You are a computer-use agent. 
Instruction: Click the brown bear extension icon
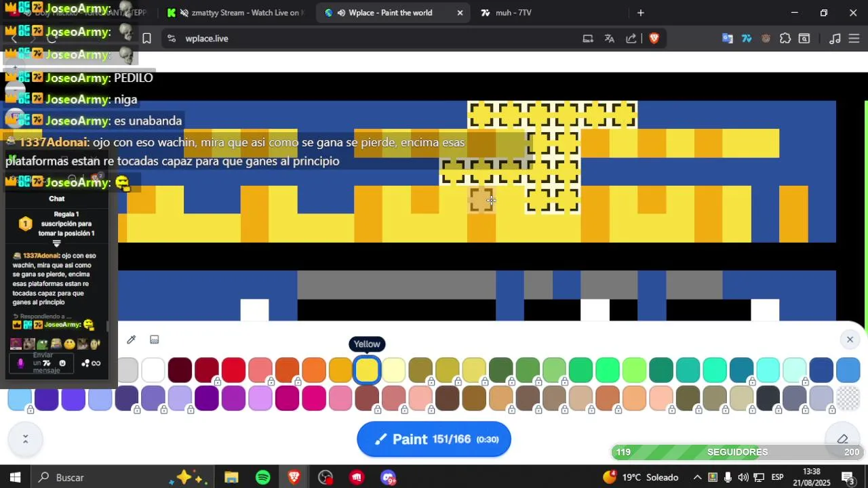pyautogui.click(x=766, y=39)
